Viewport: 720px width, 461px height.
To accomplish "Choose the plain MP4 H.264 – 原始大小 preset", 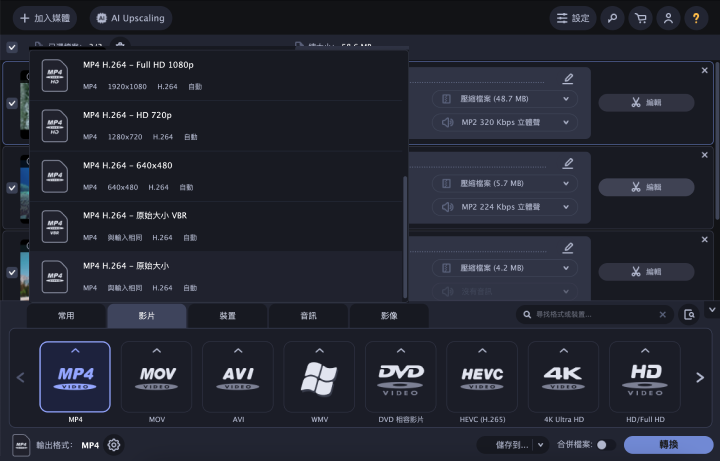I will click(x=216, y=276).
